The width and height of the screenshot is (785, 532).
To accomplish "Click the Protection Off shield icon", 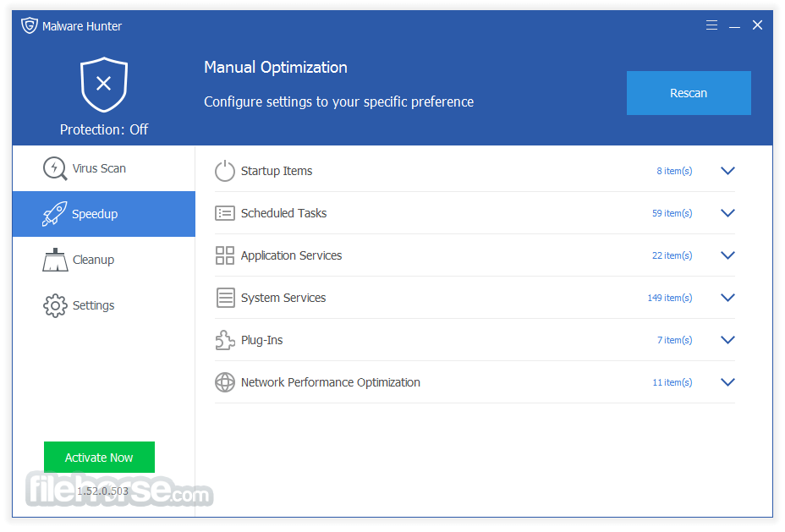I will pos(104,84).
